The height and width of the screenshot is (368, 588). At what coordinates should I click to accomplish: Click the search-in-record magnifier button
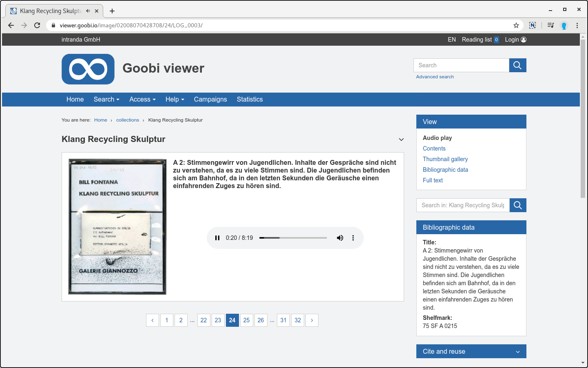518,205
